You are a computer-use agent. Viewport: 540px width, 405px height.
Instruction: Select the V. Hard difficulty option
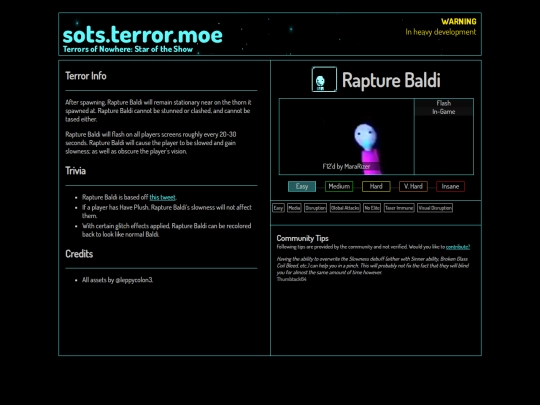pos(413,186)
